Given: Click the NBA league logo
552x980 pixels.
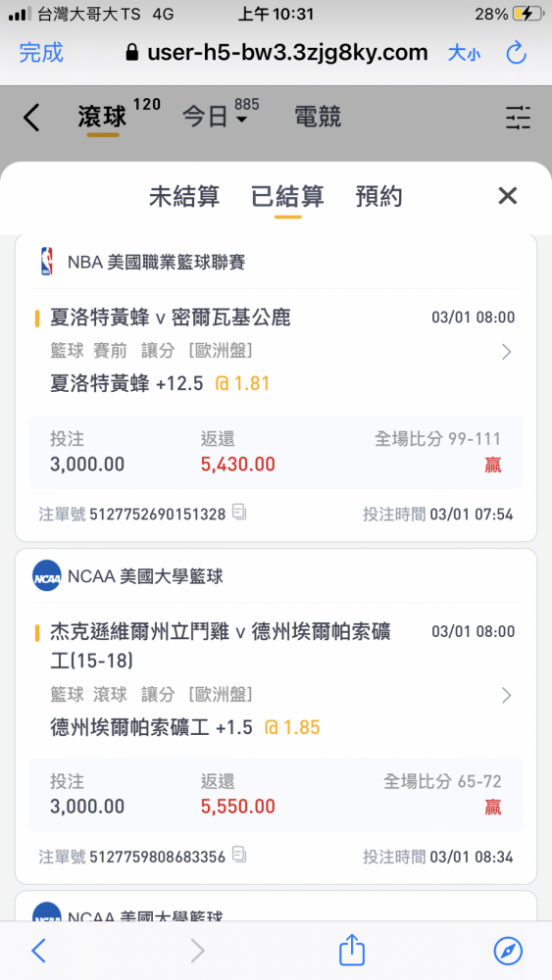Looking at the screenshot, I should pos(47,262).
